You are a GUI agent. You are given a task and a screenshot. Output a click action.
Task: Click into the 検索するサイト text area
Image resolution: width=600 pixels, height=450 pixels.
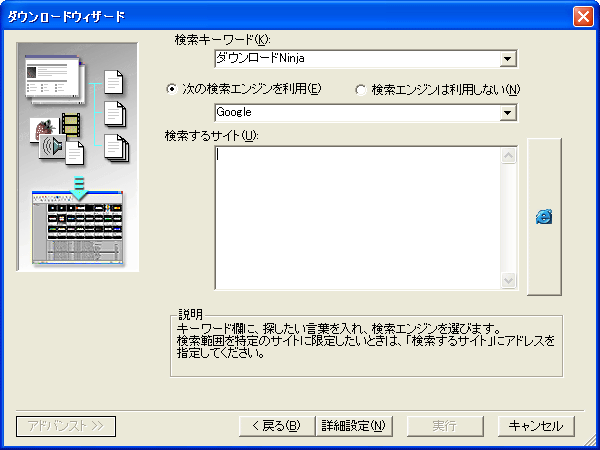(x=358, y=218)
